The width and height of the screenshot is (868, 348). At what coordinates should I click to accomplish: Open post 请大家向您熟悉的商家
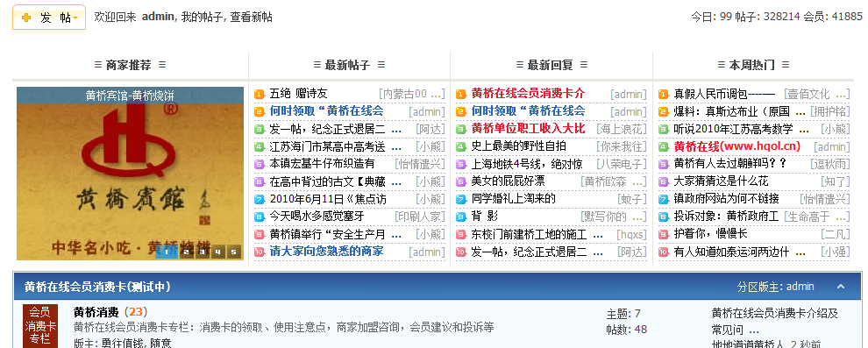pyautogui.click(x=326, y=252)
